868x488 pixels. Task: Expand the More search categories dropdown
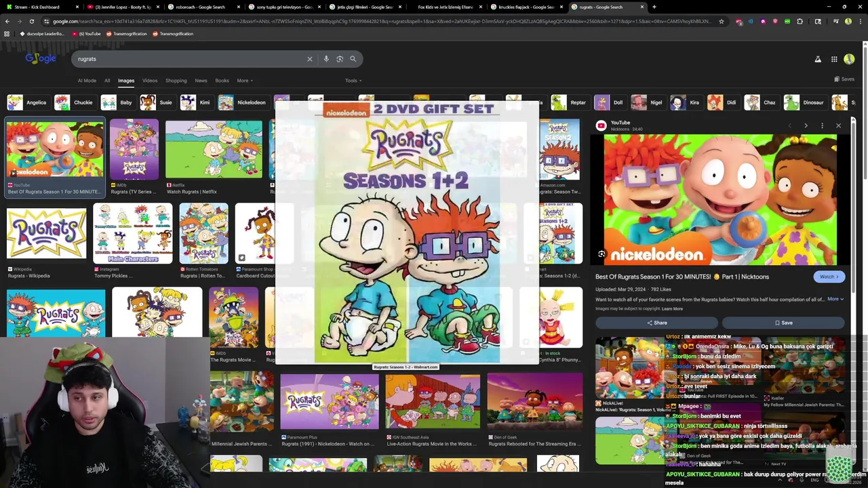pyautogui.click(x=245, y=81)
